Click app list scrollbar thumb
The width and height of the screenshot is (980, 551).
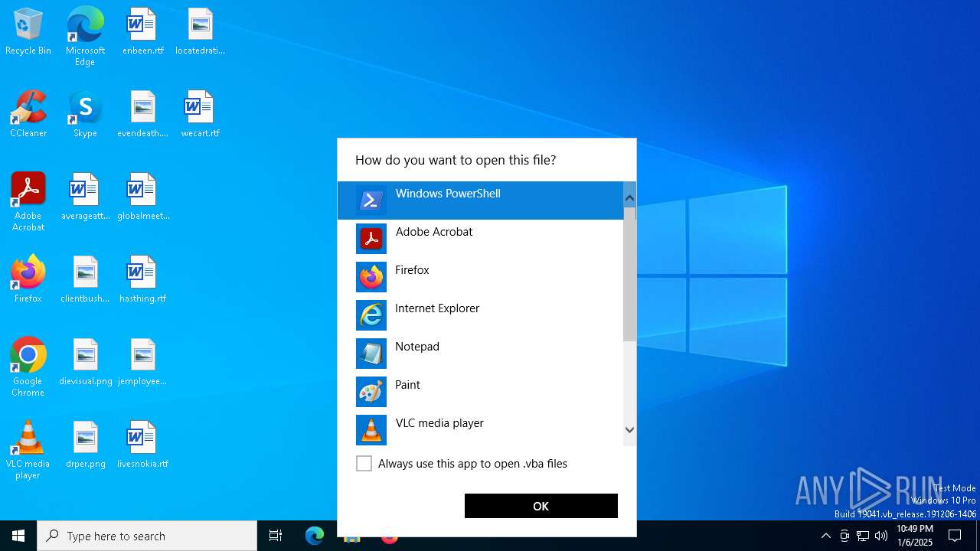click(x=629, y=274)
